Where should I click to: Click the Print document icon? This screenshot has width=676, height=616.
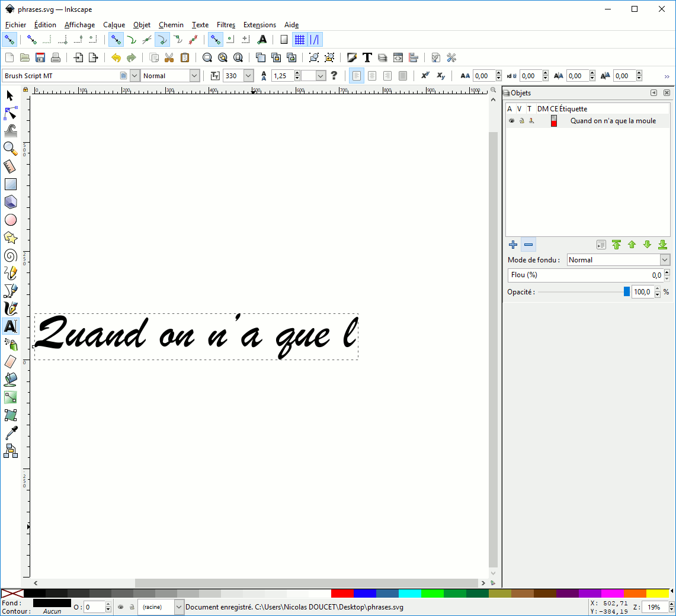click(x=56, y=57)
